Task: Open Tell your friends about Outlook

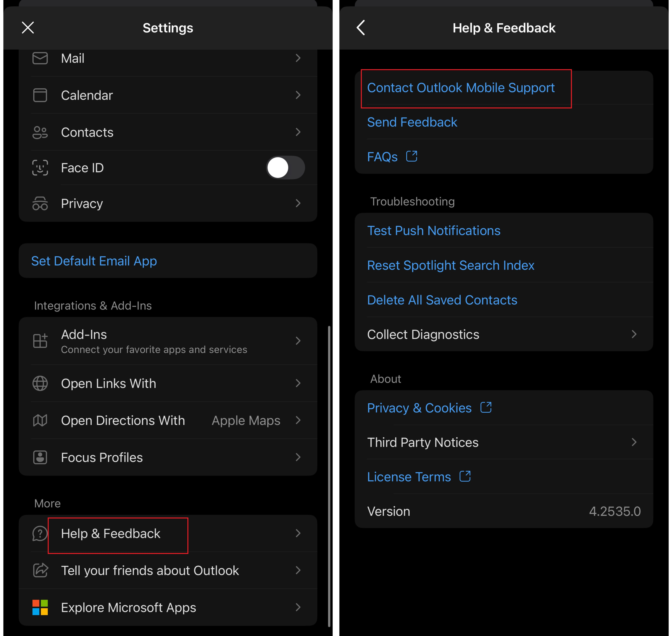Action: (168, 570)
